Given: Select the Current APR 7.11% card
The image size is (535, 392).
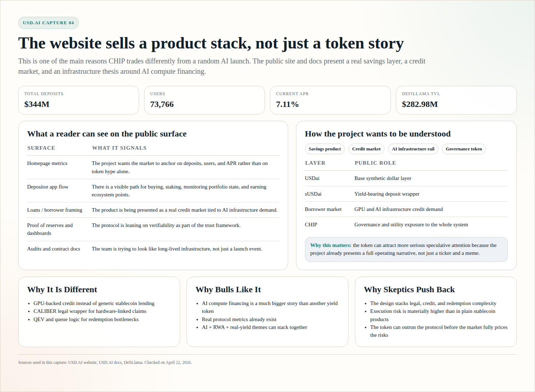Looking at the screenshot, I should (x=330, y=100).
